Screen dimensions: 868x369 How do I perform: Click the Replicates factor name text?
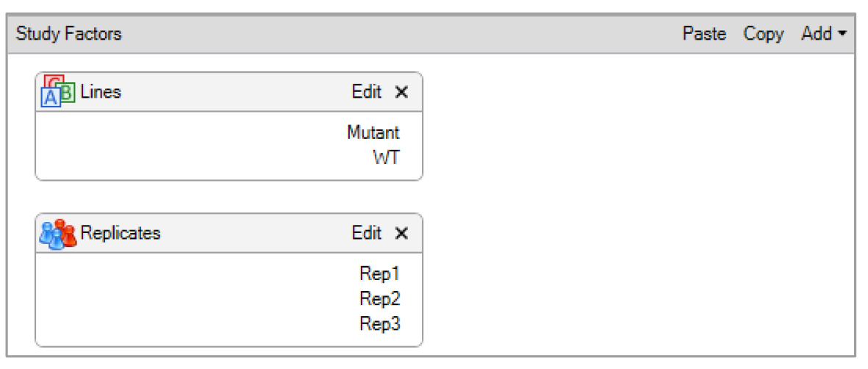pyautogui.click(x=121, y=234)
